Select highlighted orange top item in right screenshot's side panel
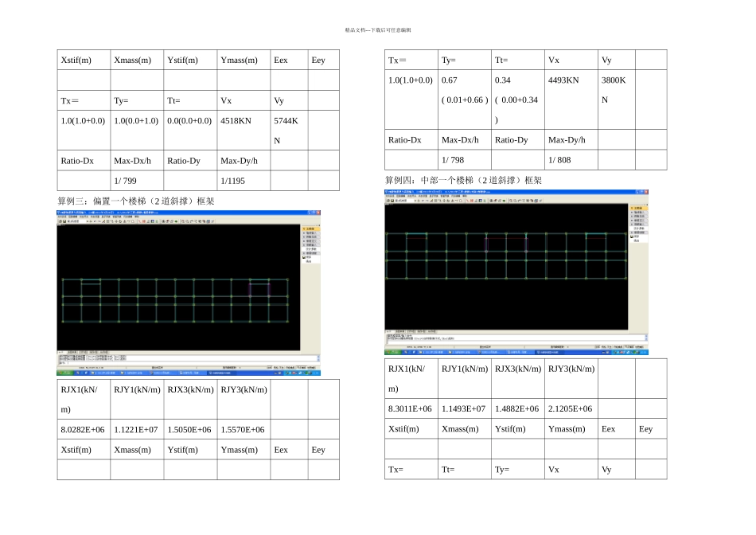756x535 pixels. pyautogui.click(x=638, y=208)
